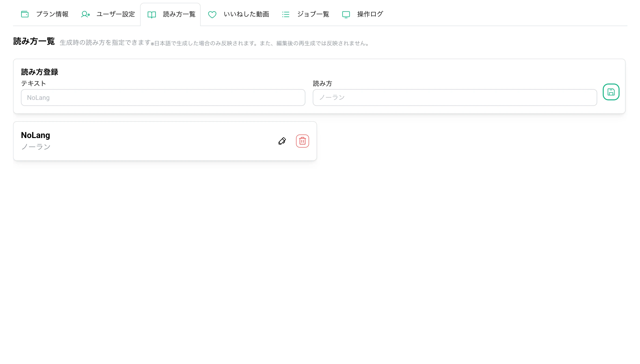Click the wallet icon beside プラン情報

pyautogui.click(x=25, y=14)
